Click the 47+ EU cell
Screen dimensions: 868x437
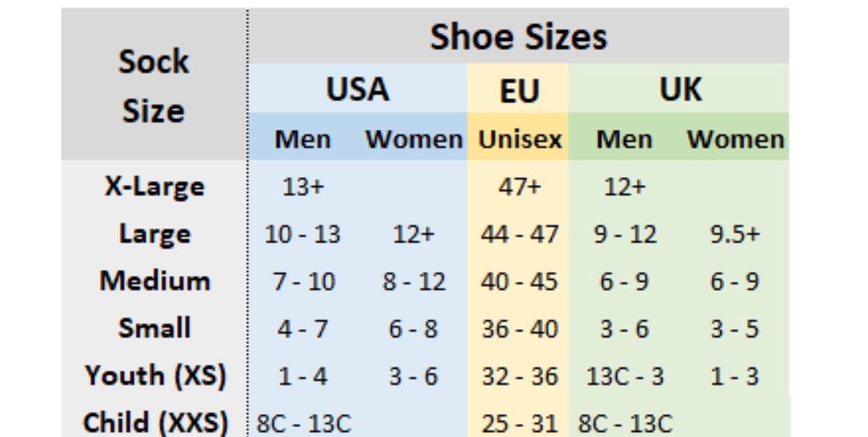click(519, 187)
